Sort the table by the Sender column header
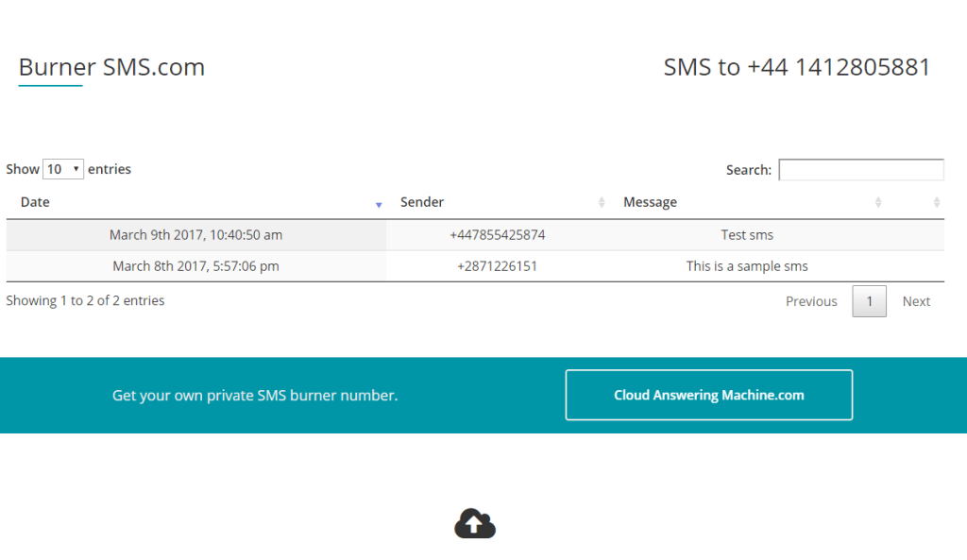This screenshot has width=967, height=560. [422, 201]
